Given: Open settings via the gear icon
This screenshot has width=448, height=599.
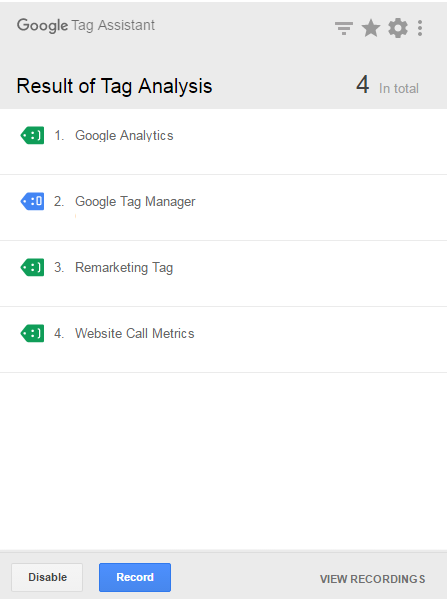Looking at the screenshot, I should click(x=398, y=28).
